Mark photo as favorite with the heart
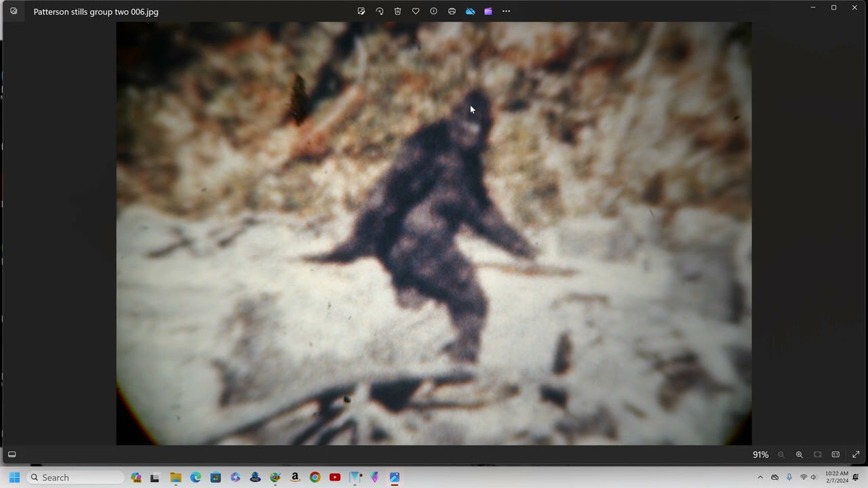 pyautogui.click(x=416, y=11)
